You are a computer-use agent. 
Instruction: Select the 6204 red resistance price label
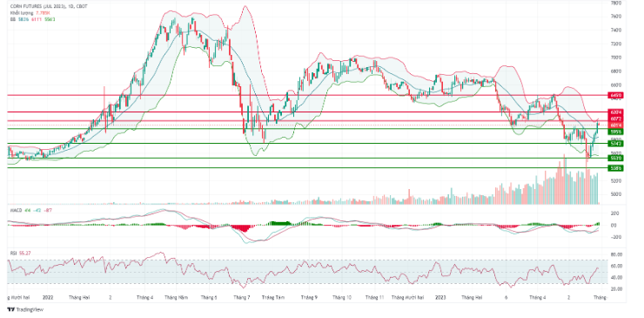click(615, 112)
